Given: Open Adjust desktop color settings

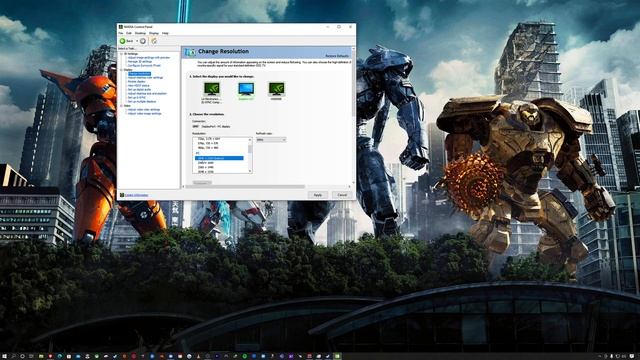Looking at the screenshot, I should tap(145, 78).
